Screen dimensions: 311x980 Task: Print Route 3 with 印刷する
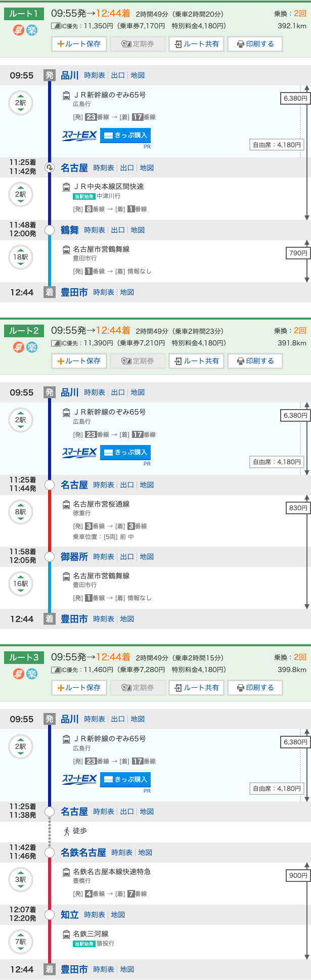click(255, 688)
